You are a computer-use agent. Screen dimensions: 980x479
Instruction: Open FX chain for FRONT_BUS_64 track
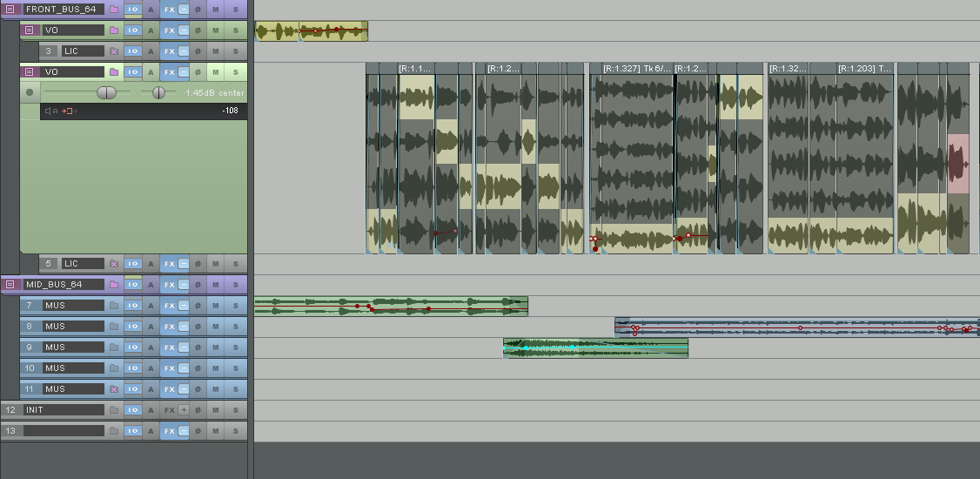pyautogui.click(x=169, y=10)
